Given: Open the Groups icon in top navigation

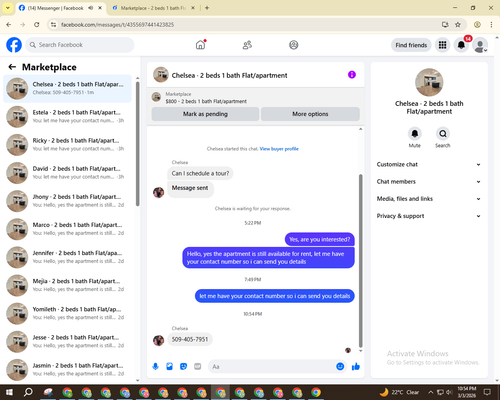Looking at the screenshot, I should 294,45.
